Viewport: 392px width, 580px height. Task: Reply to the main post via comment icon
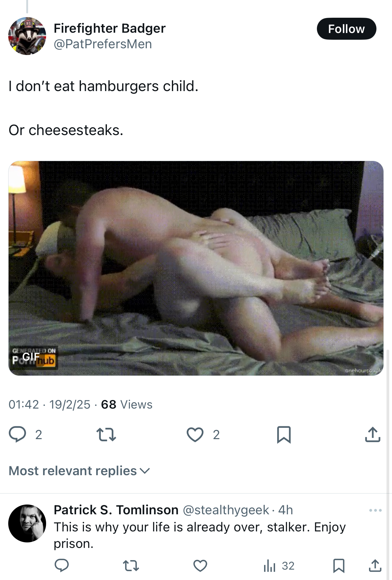[x=17, y=434]
